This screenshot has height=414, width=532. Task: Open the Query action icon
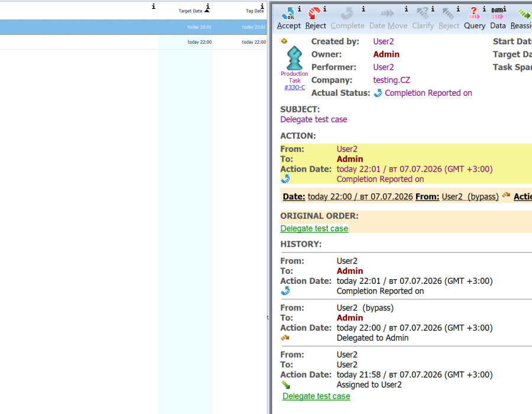[x=474, y=14]
